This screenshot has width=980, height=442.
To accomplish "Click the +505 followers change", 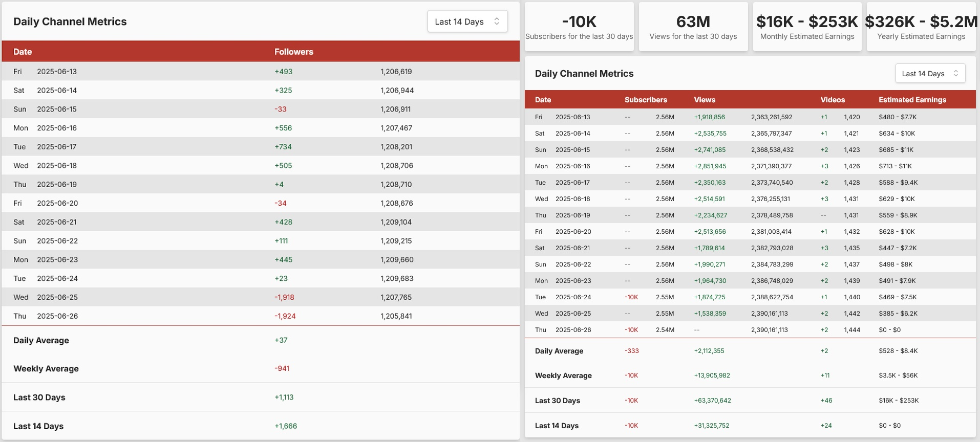I will click(x=283, y=166).
